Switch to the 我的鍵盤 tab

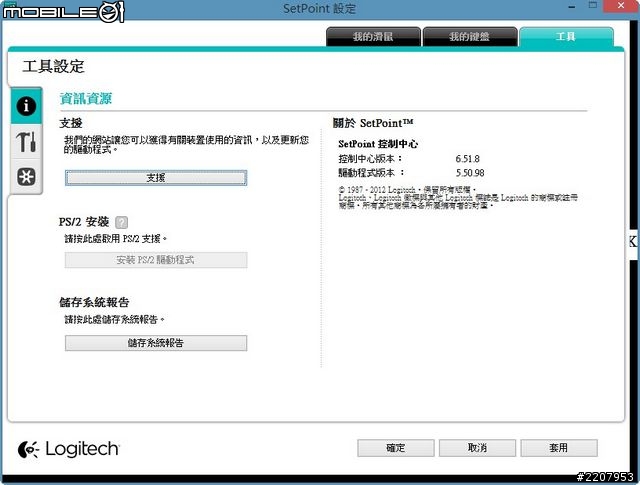[470, 37]
